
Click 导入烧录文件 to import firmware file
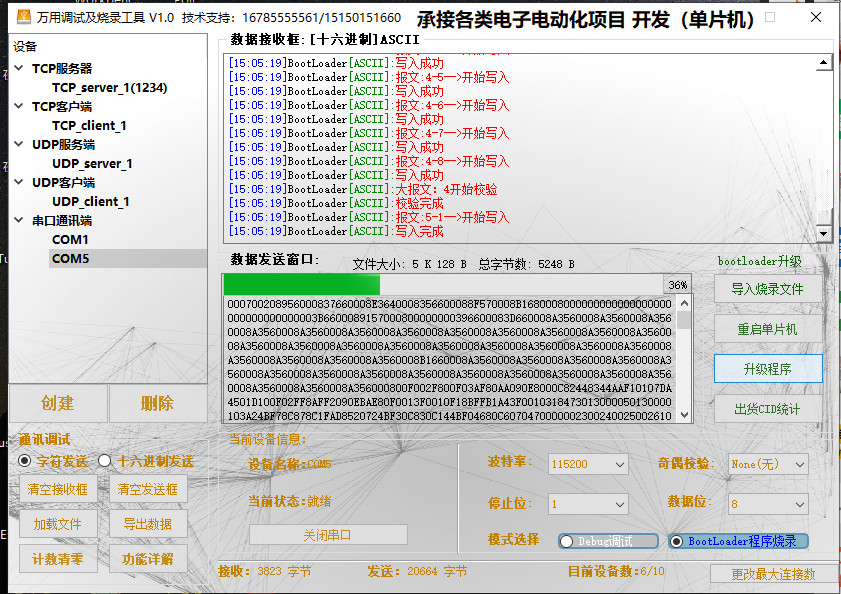(768, 289)
